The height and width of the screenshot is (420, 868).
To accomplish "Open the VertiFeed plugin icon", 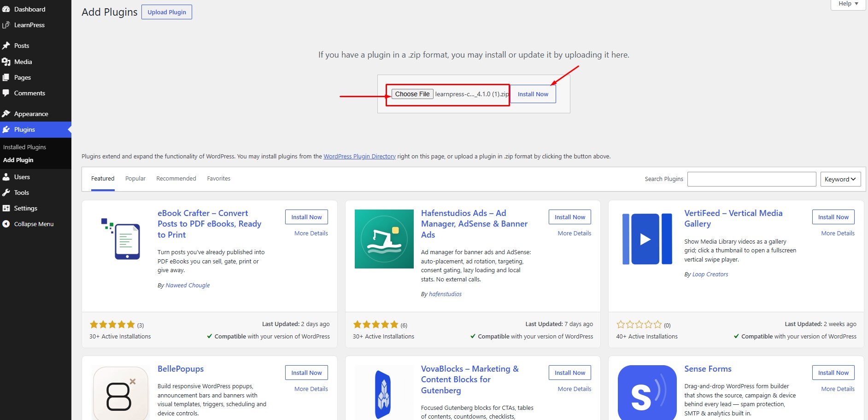I will point(647,239).
